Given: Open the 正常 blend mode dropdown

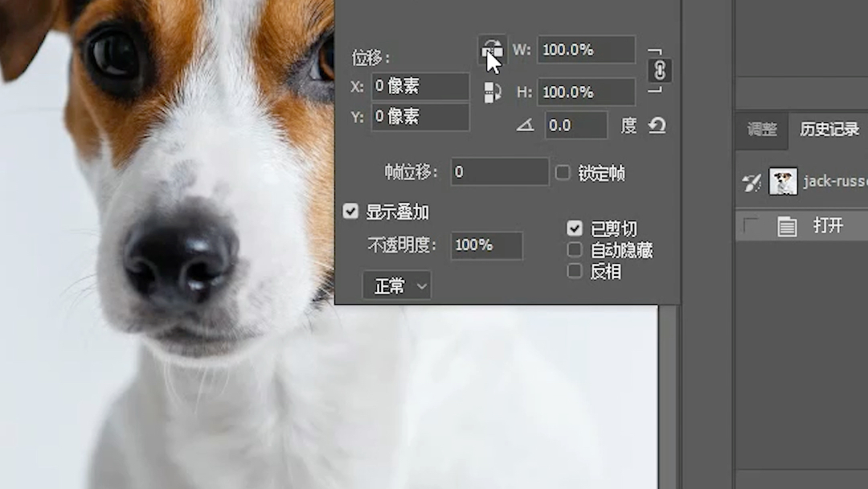Looking at the screenshot, I should [397, 285].
